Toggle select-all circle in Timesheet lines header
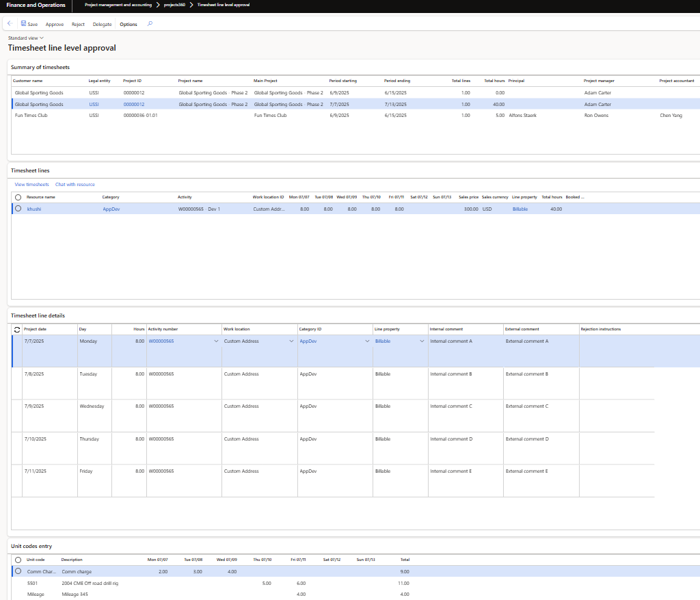Viewport: 700px width, 600px height. pyautogui.click(x=18, y=197)
